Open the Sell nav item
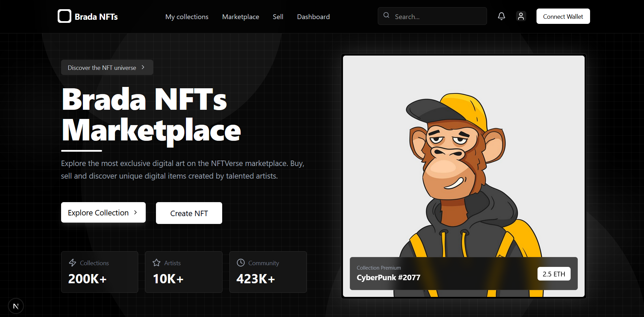Image resolution: width=644 pixels, height=317 pixels. pyautogui.click(x=278, y=17)
